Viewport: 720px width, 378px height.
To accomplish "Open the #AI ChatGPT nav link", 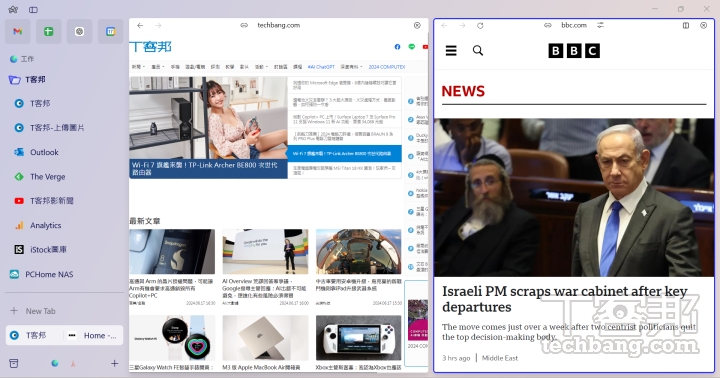I will pyautogui.click(x=321, y=67).
